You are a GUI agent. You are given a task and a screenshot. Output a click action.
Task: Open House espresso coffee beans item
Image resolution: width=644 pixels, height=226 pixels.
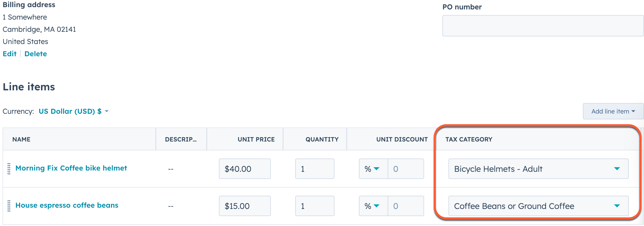click(x=67, y=205)
